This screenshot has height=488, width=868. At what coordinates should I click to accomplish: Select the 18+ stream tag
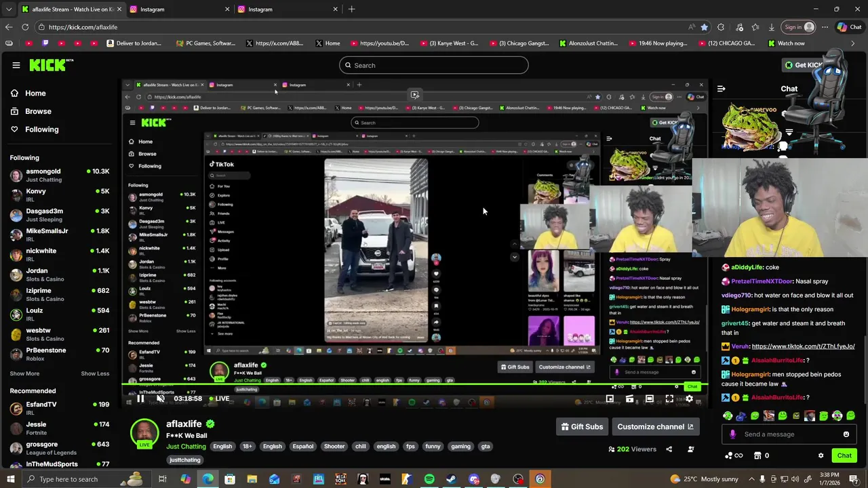(x=248, y=447)
